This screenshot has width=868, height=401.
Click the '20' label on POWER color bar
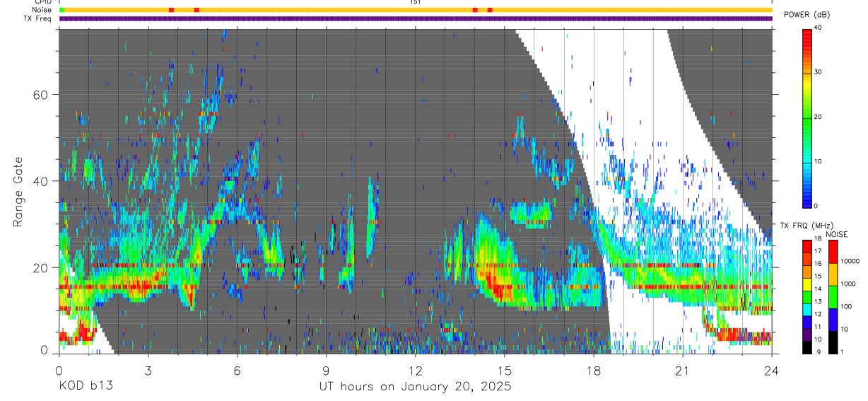pos(819,117)
